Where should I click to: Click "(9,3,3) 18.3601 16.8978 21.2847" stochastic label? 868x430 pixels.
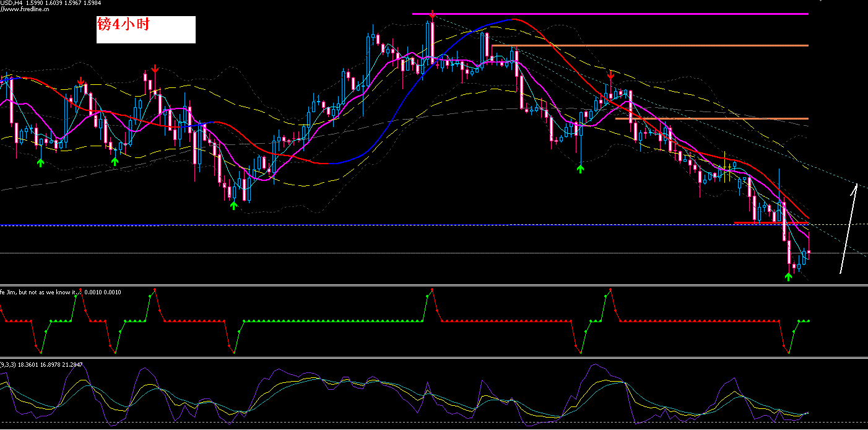pyautogui.click(x=41, y=364)
